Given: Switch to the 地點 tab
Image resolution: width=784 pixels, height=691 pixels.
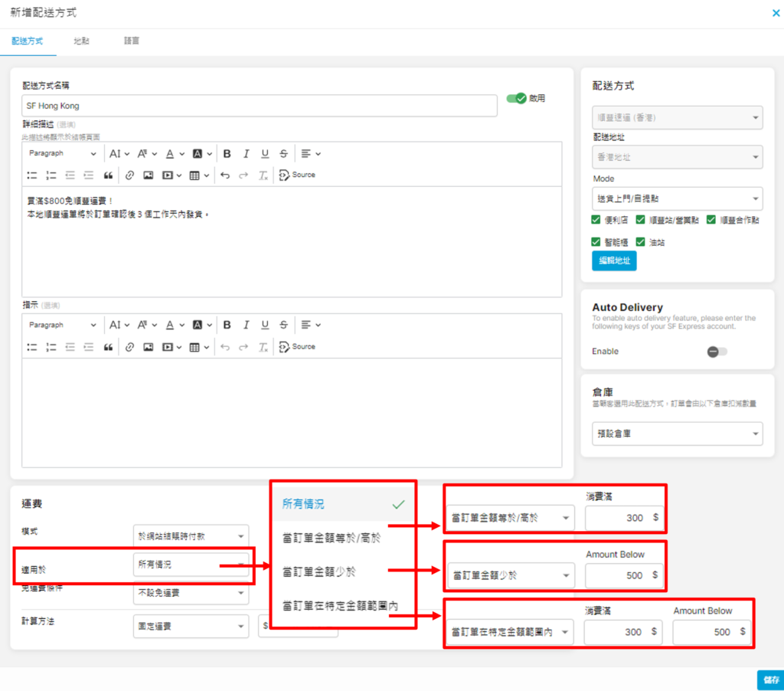Looking at the screenshot, I should [81, 41].
